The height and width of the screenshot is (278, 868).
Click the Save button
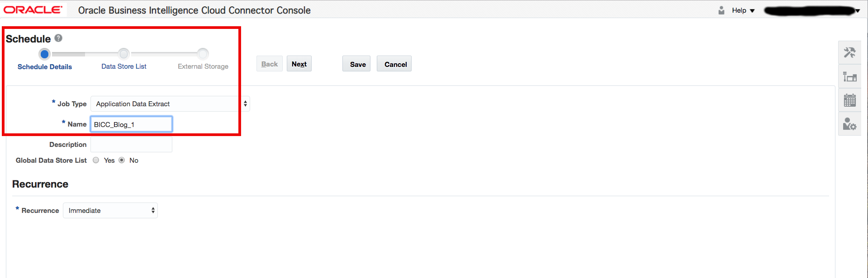(357, 64)
